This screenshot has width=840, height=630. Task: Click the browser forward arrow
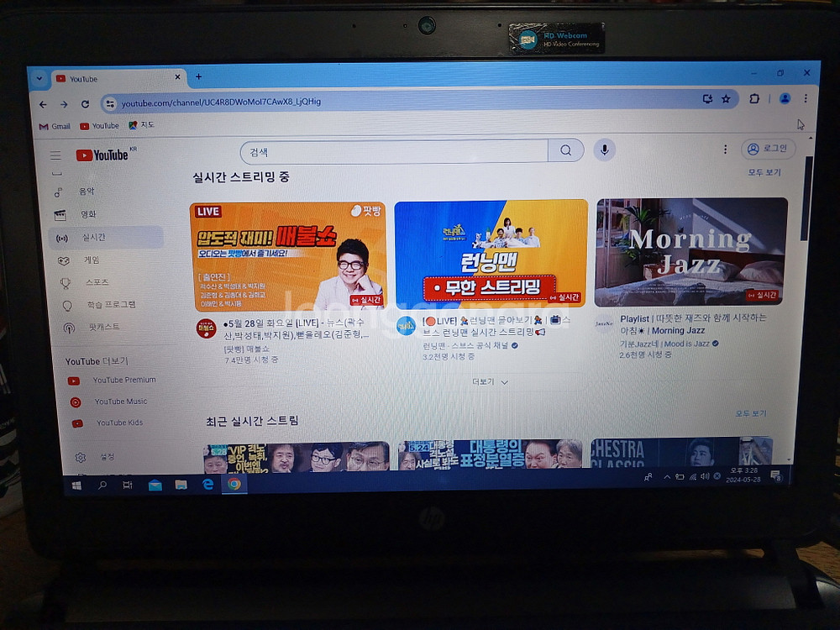pos(64,104)
